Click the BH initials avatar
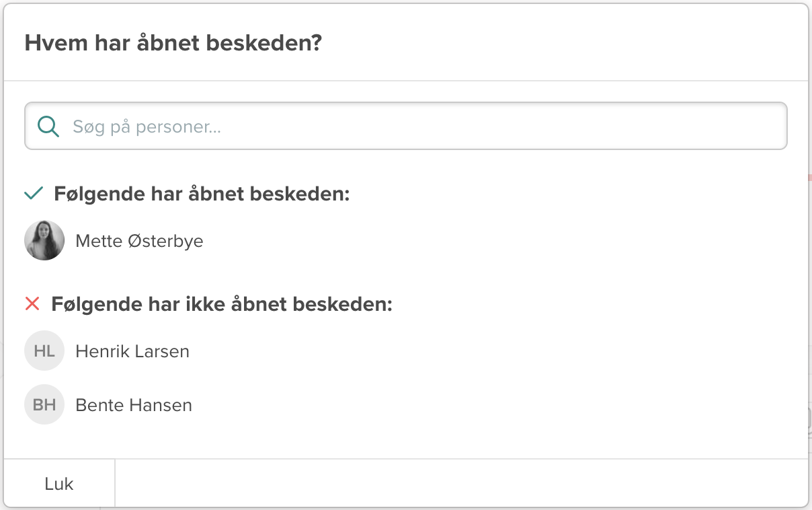The height and width of the screenshot is (510, 812). click(44, 404)
